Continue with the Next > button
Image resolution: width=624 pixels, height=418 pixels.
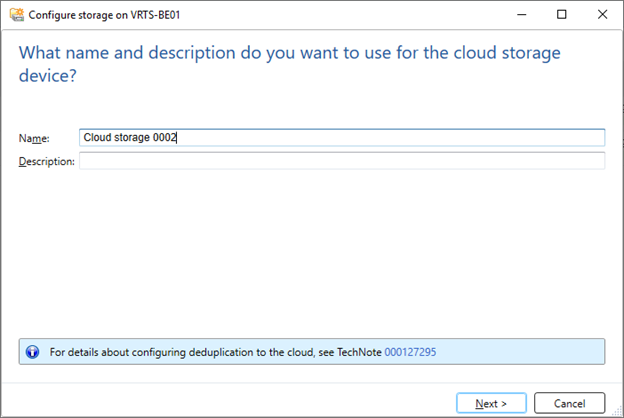coord(491,403)
